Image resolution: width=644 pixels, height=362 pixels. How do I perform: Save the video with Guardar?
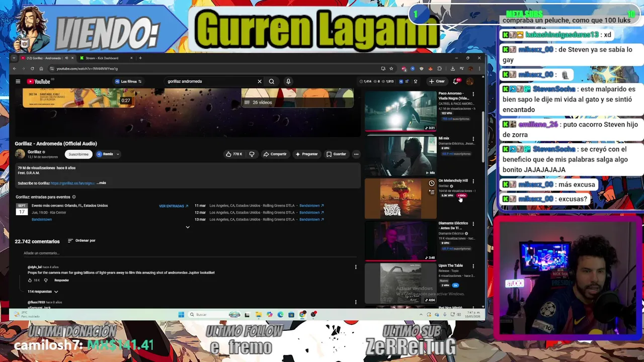click(x=336, y=154)
